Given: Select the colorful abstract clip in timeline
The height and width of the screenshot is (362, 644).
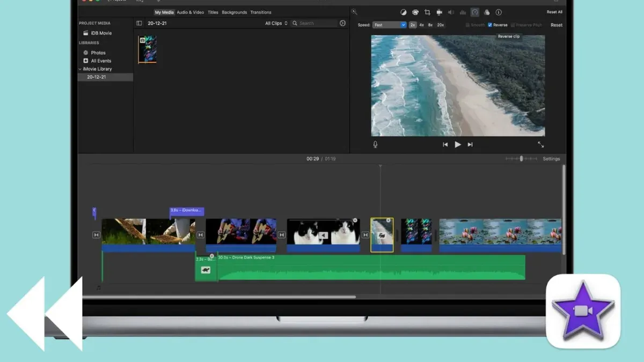Looking at the screenshot, I should 416,235.
